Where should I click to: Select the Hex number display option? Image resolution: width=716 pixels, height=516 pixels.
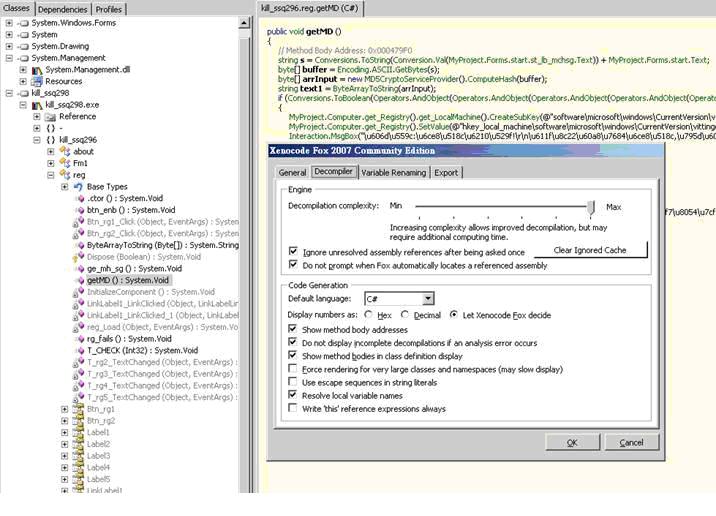pos(369,315)
